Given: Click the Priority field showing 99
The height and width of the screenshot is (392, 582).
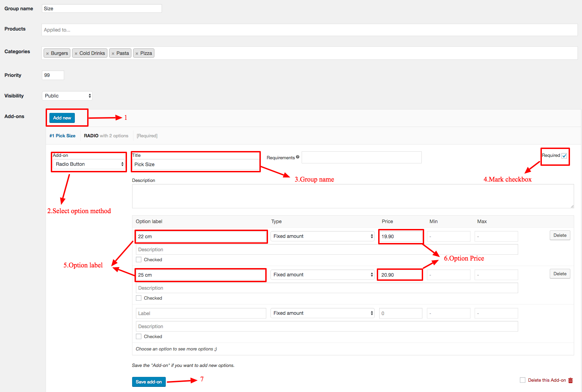Looking at the screenshot, I should (x=53, y=75).
